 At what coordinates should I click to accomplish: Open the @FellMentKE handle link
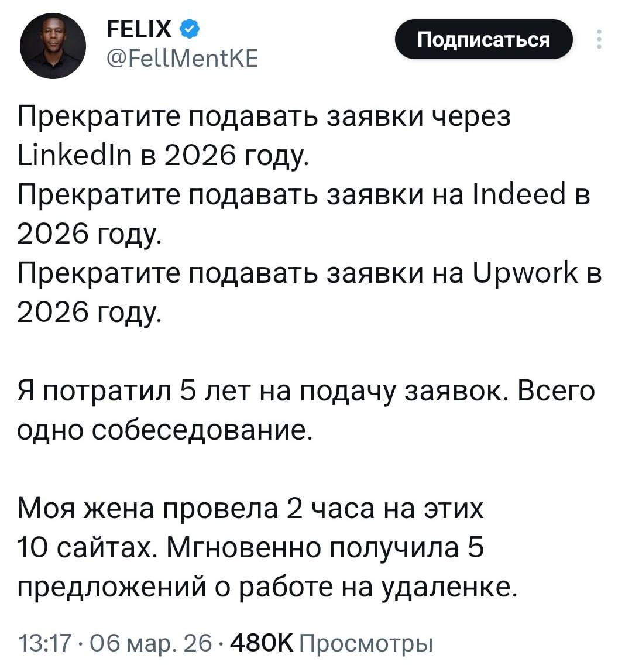(182, 58)
